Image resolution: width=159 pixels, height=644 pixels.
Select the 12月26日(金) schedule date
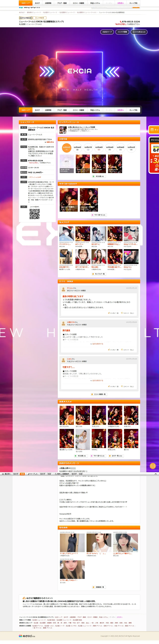pyautogui.click(x=77, y=148)
